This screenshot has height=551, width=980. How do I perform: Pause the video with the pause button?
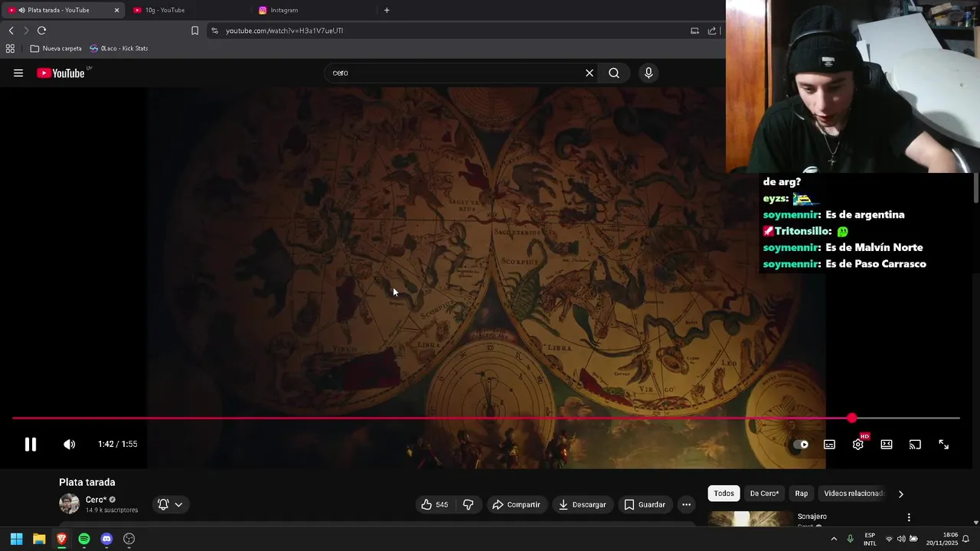pos(31,445)
